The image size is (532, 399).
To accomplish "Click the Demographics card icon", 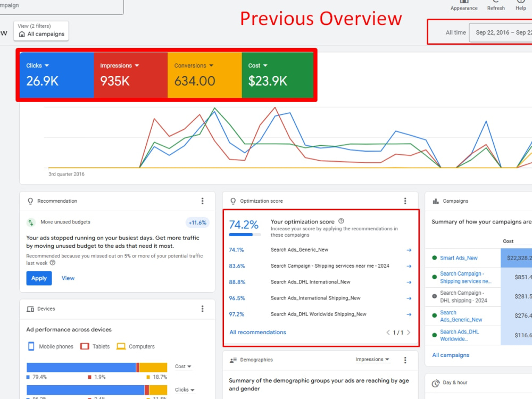I will coord(233,360).
